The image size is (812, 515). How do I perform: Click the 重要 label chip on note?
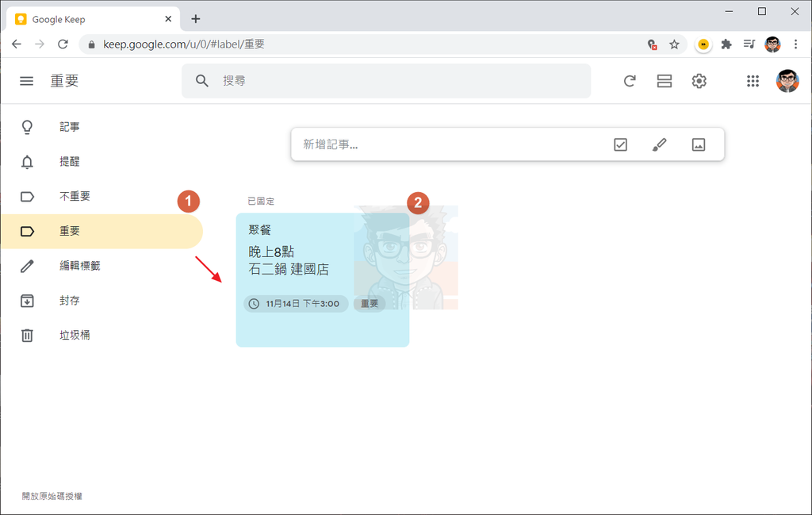click(370, 304)
